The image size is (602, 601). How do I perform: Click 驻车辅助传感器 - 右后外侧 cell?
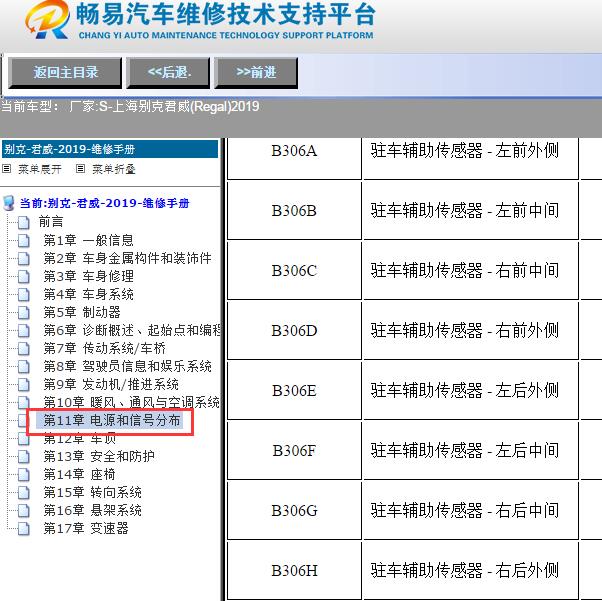click(x=471, y=570)
